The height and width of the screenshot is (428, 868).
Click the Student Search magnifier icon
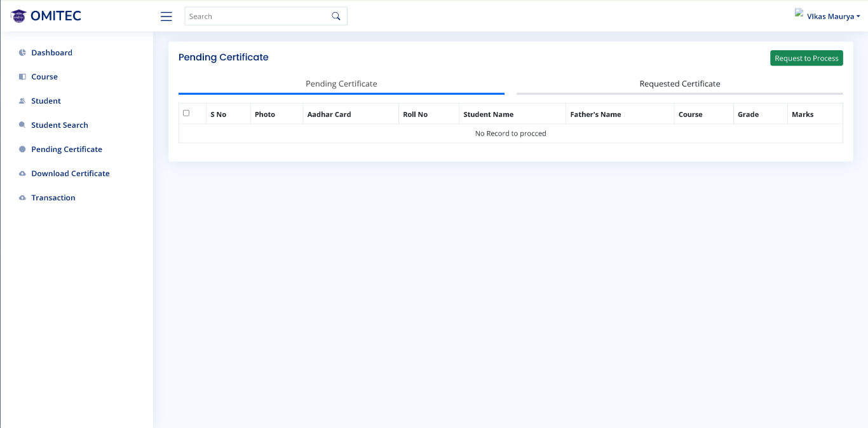pyautogui.click(x=22, y=125)
